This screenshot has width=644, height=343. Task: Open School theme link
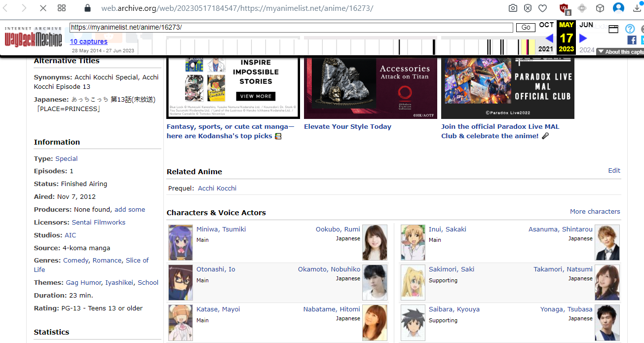click(148, 283)
